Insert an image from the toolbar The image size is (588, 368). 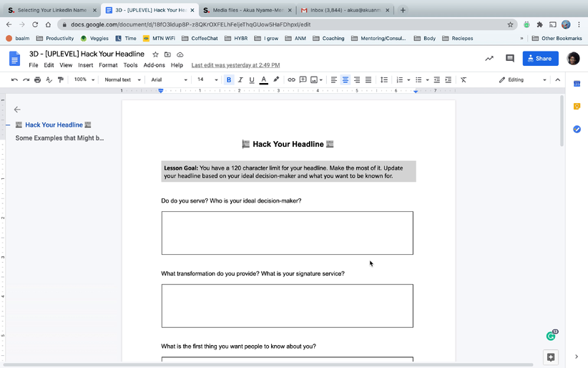point(314,79)
